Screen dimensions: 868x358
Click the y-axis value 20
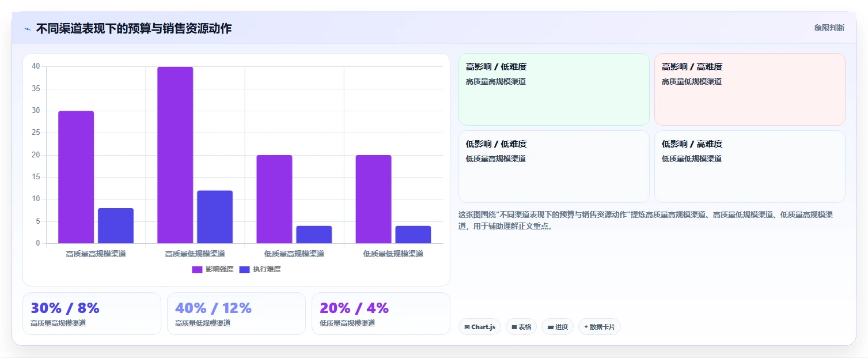[x=36, y=155]
